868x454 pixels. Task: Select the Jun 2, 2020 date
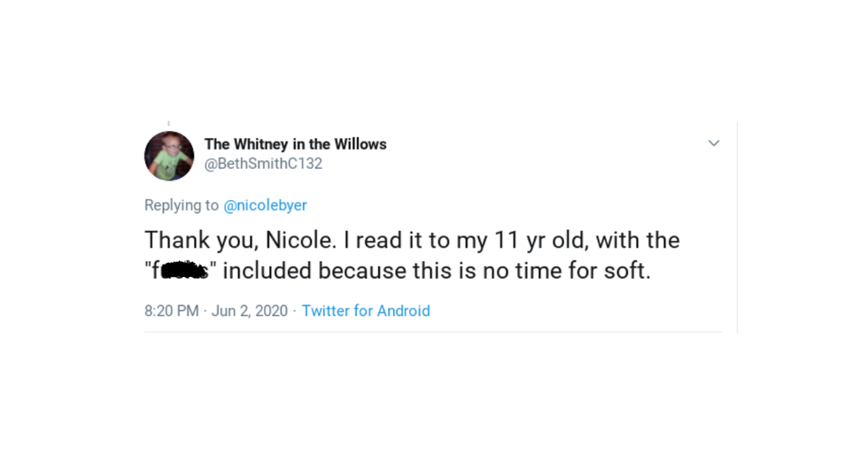[x=250, y=311]
